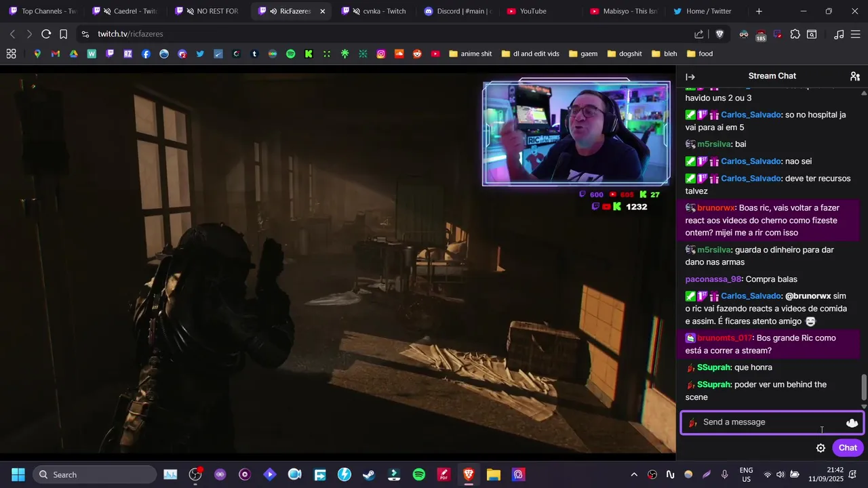Switch to the Caedrel Twitch tab

tap(125, 11)
